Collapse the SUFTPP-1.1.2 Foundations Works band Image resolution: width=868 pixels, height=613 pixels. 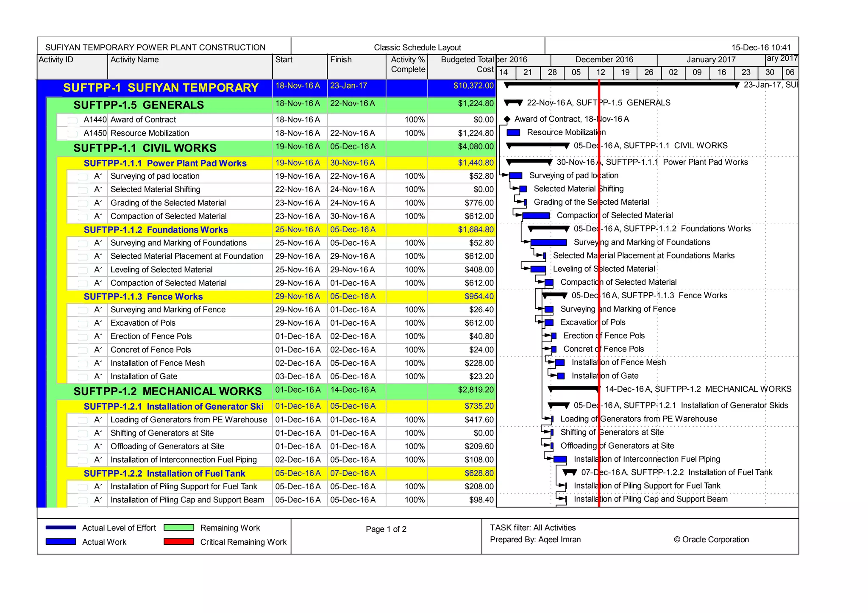156,230
